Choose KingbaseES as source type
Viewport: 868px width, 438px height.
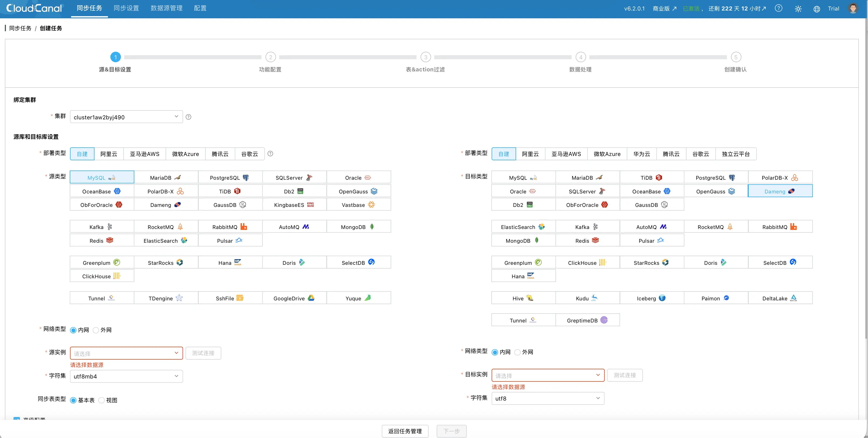click(295, 205)
